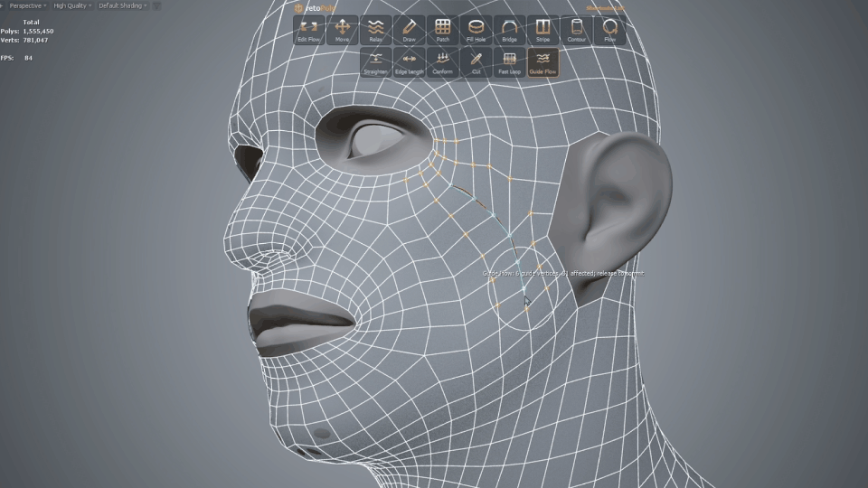The height and width of the screenshot is (488, 868).
Task: Select the Flow tool
Action: tap(610, 30)
